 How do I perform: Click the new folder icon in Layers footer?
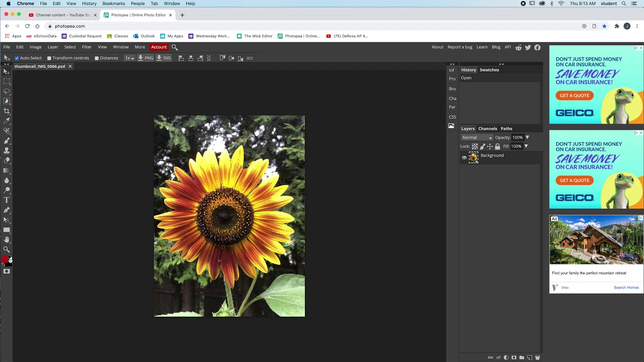(x=522, y=357)
